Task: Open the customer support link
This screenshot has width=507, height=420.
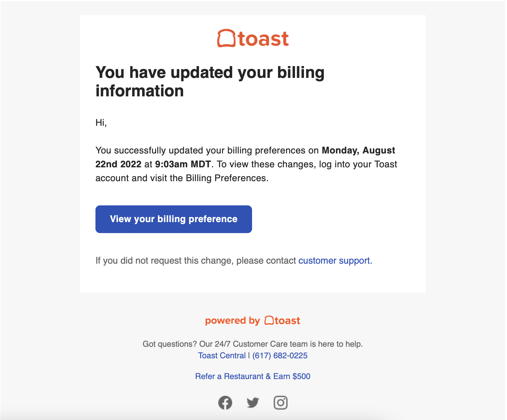Action: coord(335,260)
